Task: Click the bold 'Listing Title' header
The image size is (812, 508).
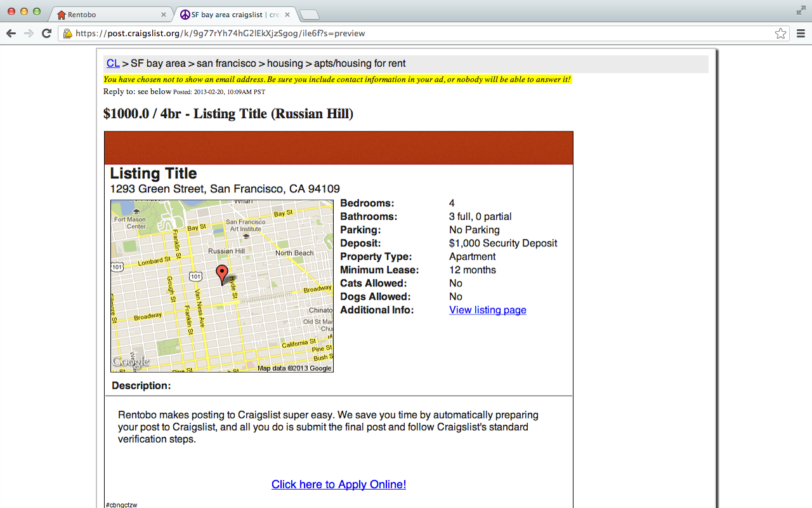Action: coord(154,173)
